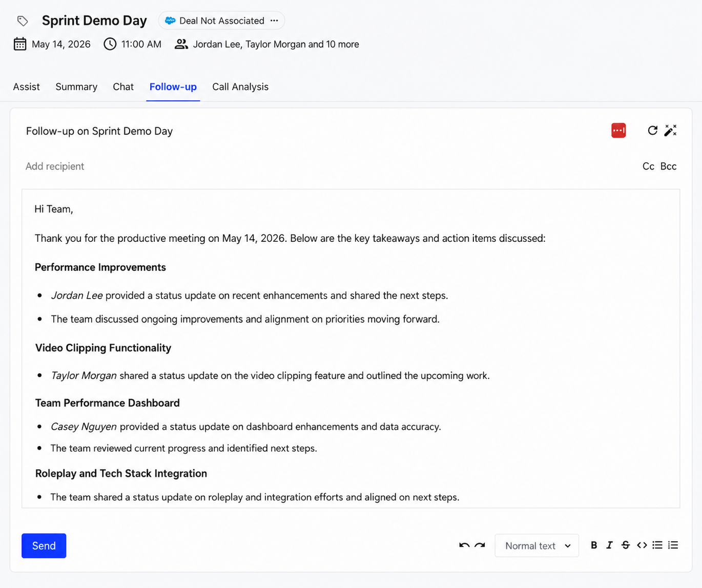The width and height of the screenshot is (702, 588).
Task: Click the subject Follow-up on Sprint Demo Day
Action: (99, 131)
